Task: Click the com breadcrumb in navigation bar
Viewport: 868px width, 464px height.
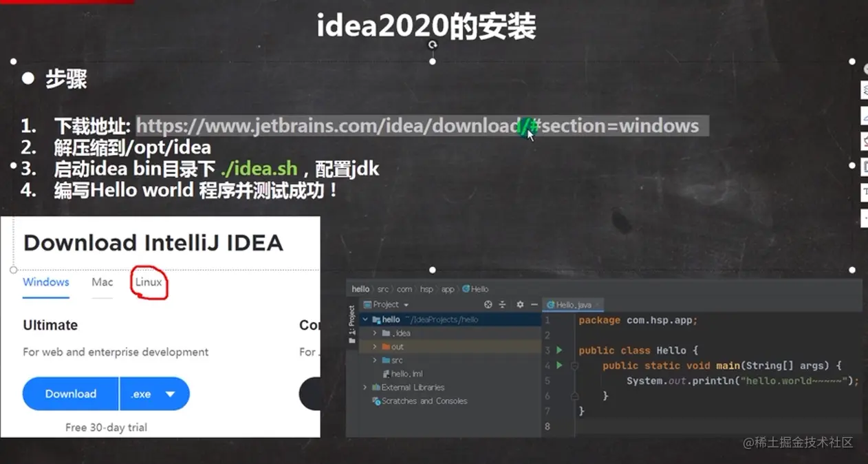Action: (404, 289)
